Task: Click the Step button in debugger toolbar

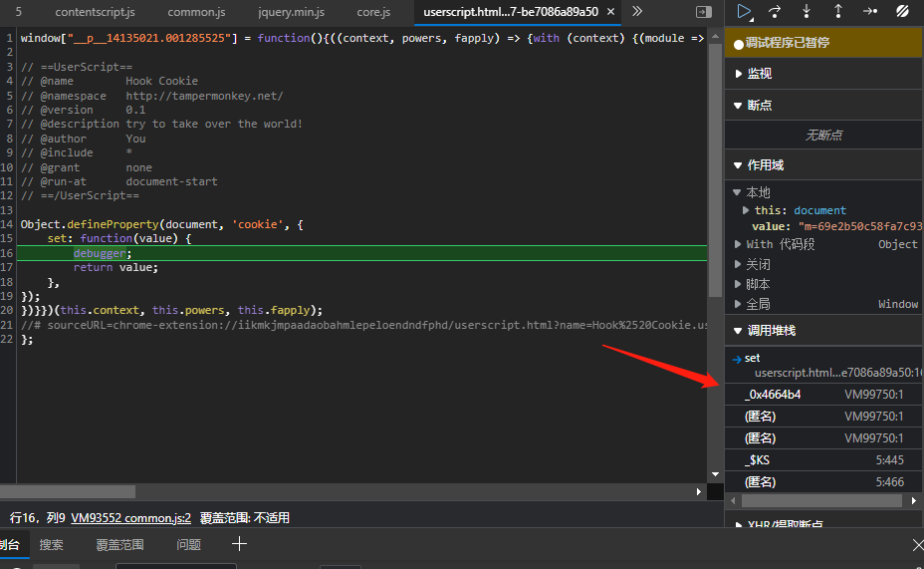Action: (870, 11)
